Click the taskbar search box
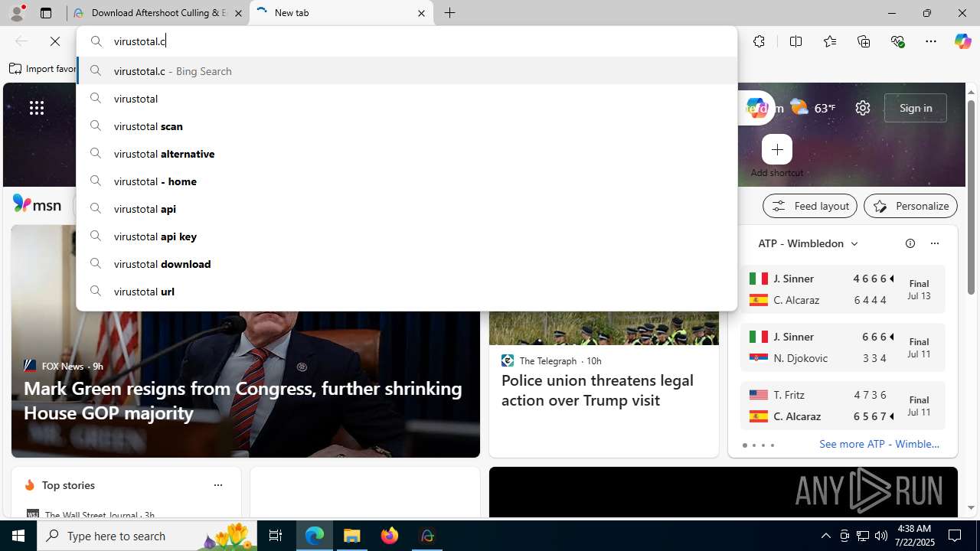Viewport: 980px width, 551px height. pos(147,536)
